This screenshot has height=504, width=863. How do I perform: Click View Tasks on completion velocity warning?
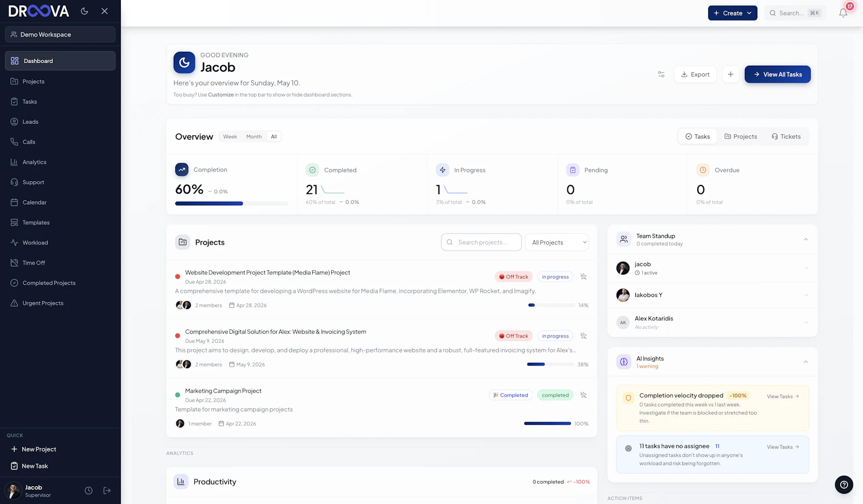[783, 397]
